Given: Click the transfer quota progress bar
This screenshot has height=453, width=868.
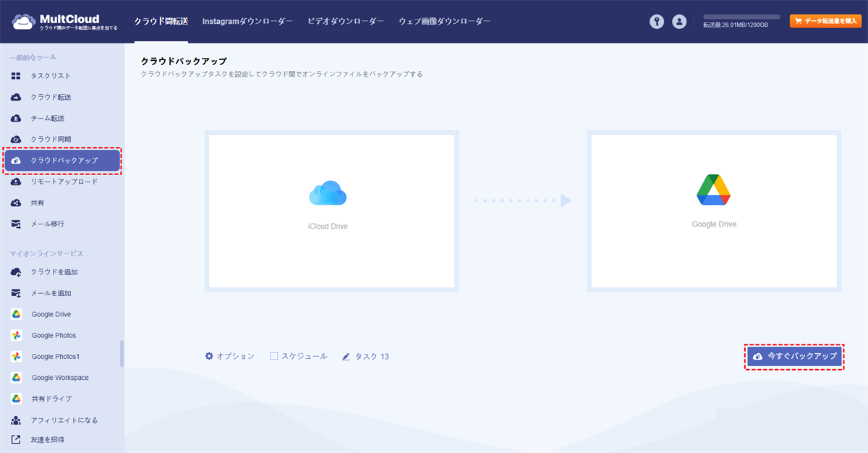Looking at the screenshot, I should point(741,17).
